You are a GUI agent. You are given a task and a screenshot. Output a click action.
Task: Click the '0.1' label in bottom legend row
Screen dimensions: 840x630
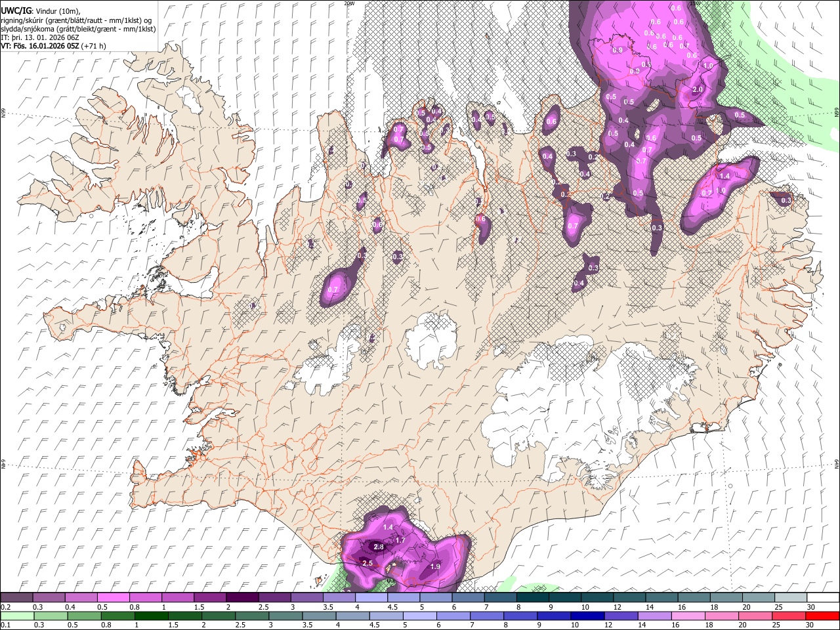coord(5,625)
